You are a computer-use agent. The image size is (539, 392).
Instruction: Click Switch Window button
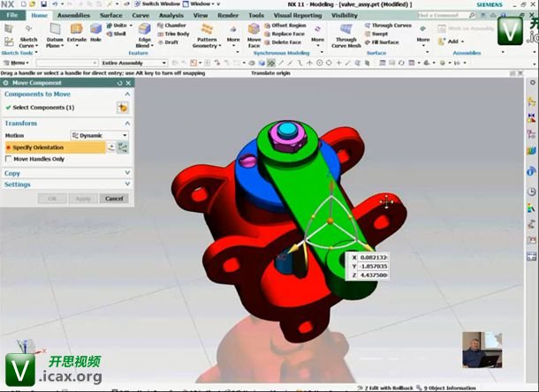click(157, 4)
